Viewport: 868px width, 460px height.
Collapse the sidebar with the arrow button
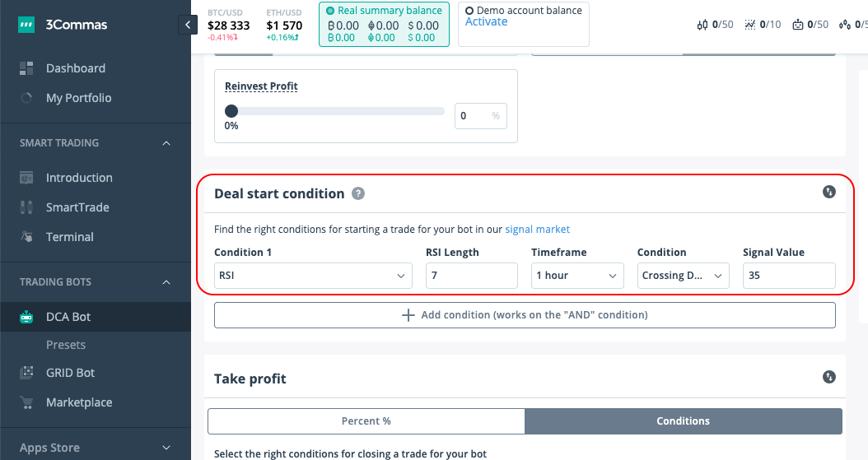tap(188, 26)
